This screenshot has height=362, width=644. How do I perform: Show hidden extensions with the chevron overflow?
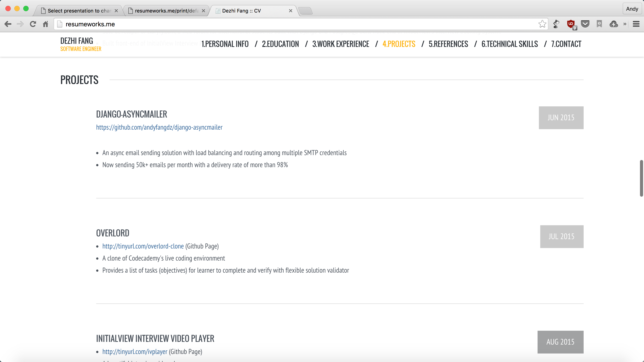pos(625,24)
